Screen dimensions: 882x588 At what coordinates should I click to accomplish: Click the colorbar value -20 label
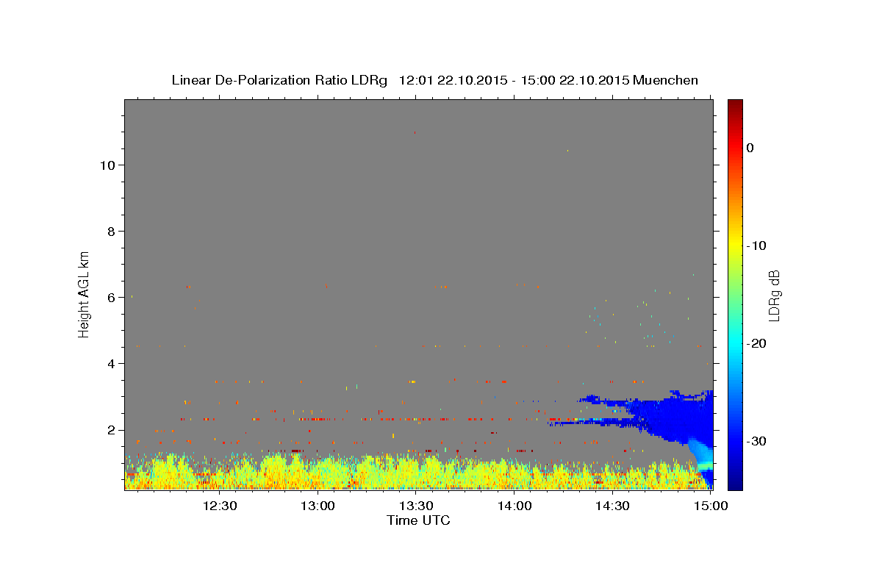coord(757,343)
